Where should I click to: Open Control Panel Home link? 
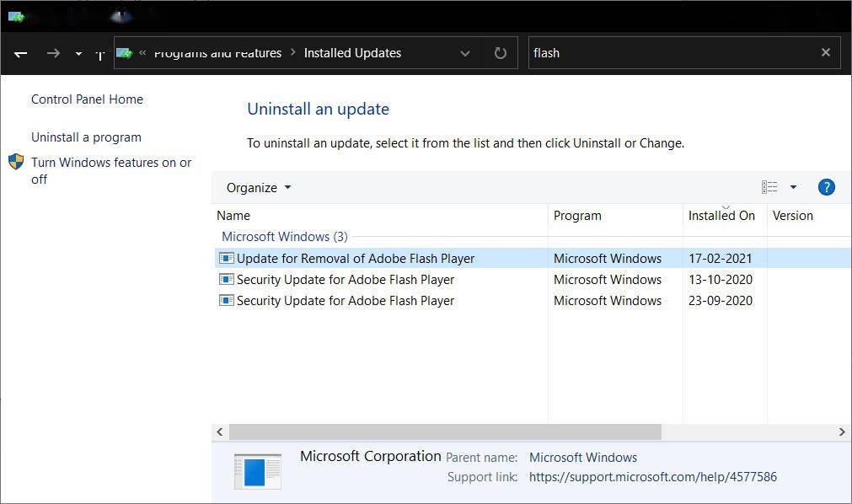click(87, 99)
